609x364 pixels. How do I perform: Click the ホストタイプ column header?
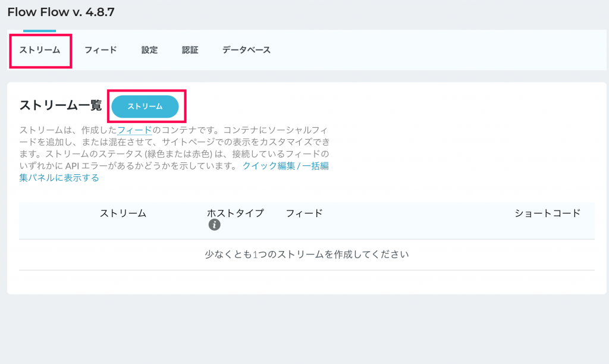point(236,214)
